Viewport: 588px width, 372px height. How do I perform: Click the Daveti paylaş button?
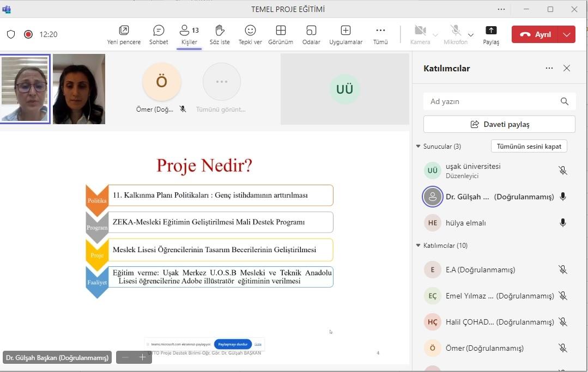pos(499,124)
